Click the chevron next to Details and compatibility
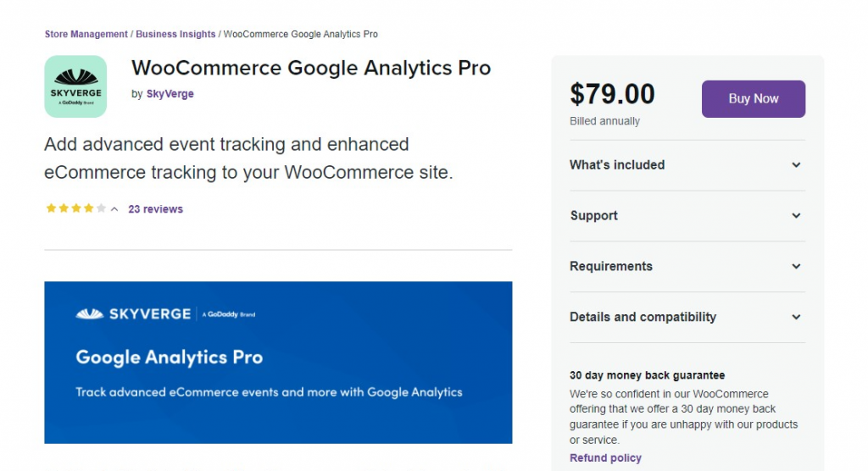The width and height of the screenshot is (868, 471). [x=796, y=317]
